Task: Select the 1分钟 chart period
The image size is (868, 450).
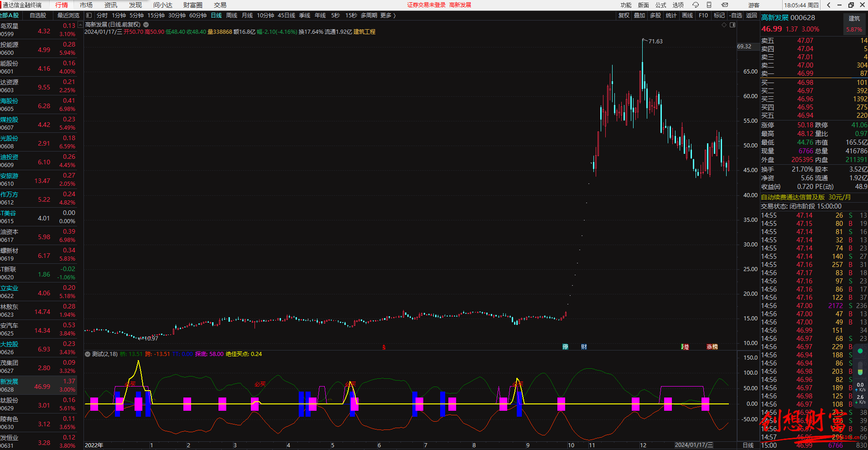Action: point(119,16)
